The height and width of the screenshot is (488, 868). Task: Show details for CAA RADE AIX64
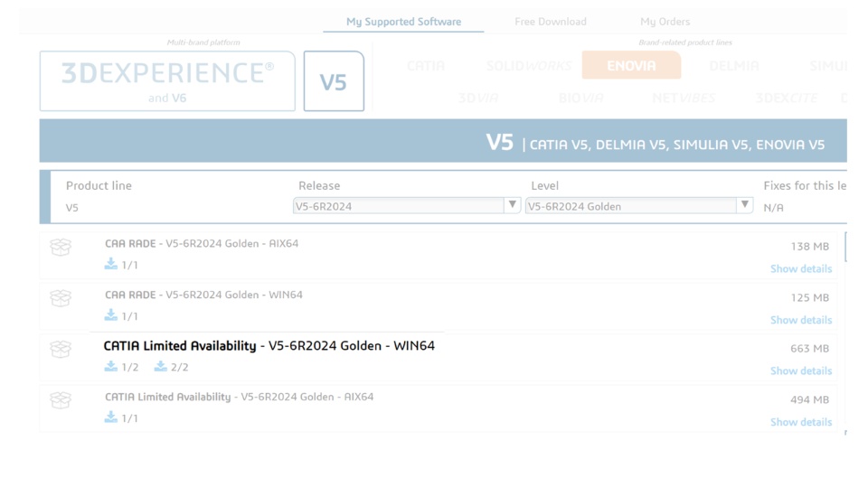click(800, 268)
